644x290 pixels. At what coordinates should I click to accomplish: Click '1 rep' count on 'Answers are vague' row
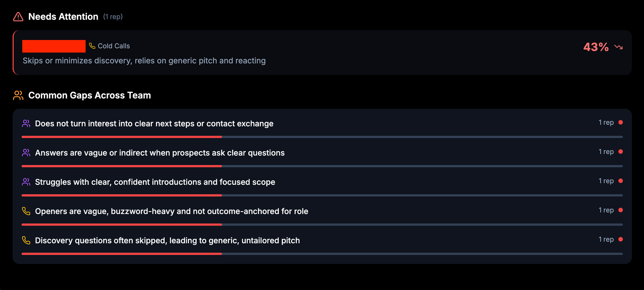point(606,152)
